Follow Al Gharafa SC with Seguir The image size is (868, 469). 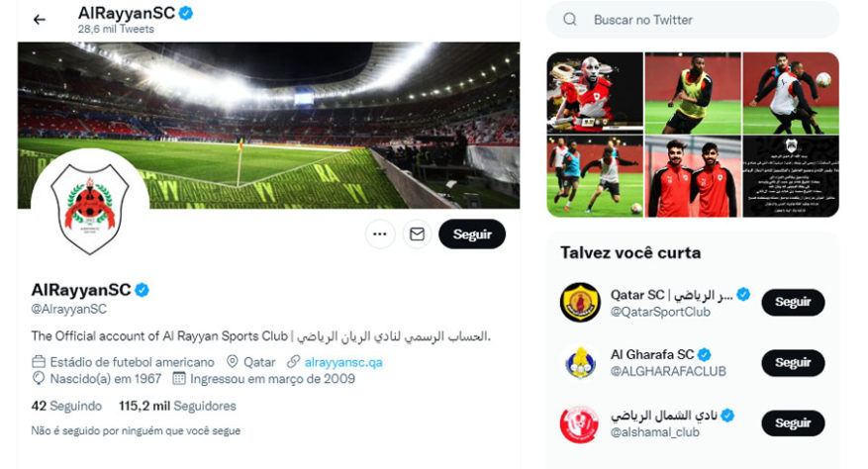793,363
